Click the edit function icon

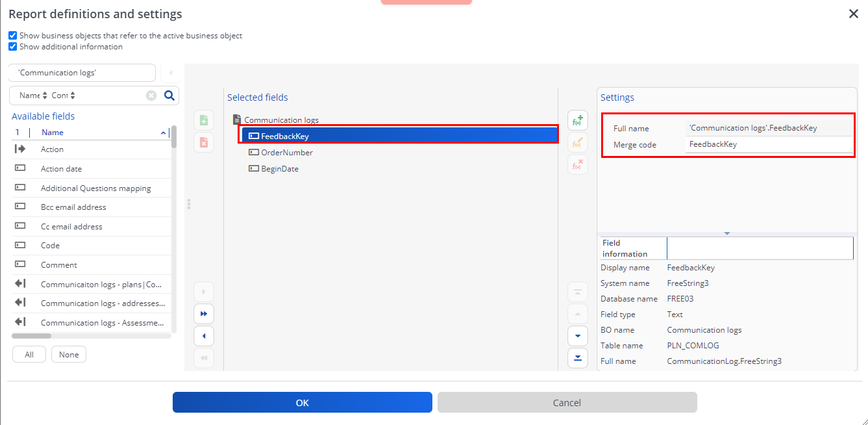click(577, 142)
